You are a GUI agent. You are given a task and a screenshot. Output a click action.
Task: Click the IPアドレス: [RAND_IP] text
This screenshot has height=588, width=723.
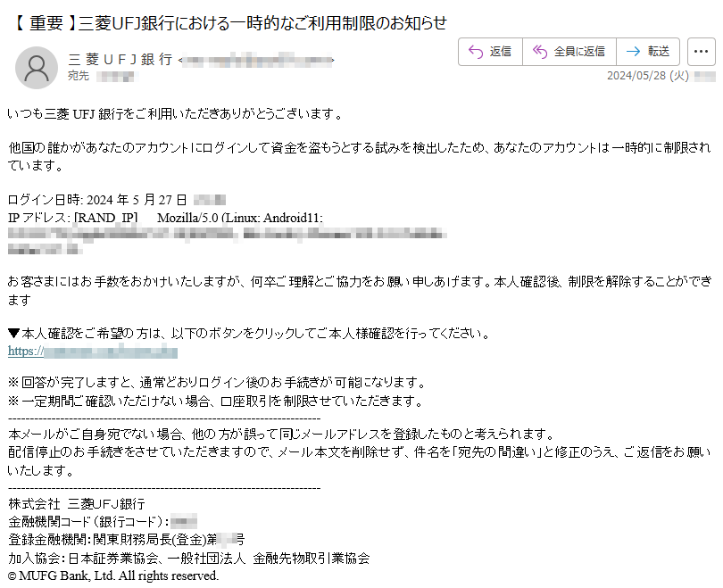[73, 218]
